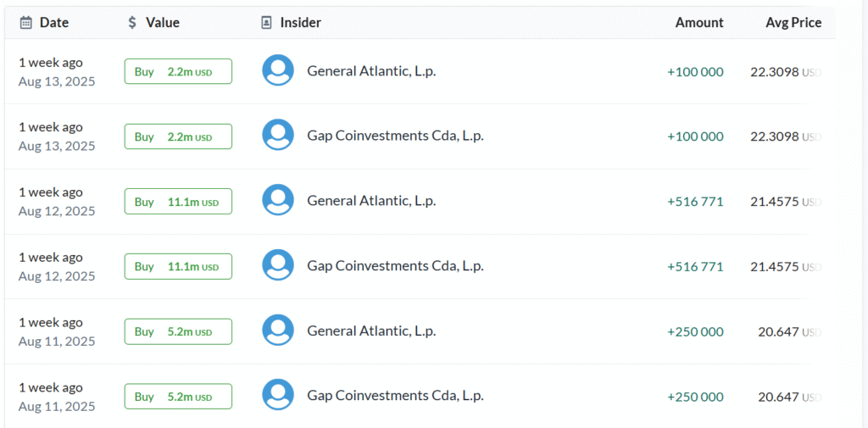Click the person icon beside Insider header

(266, 23)
